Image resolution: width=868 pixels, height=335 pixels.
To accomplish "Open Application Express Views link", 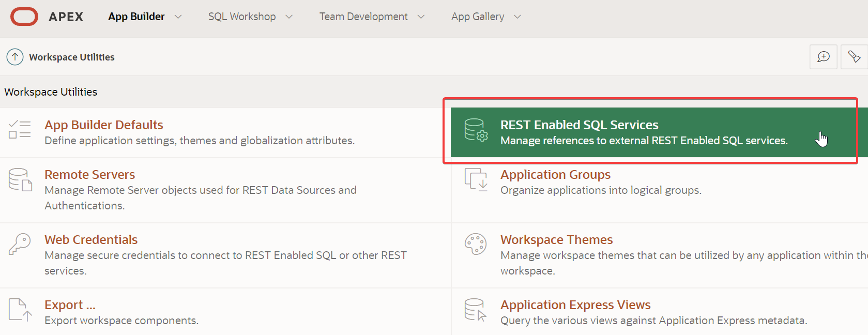I will coord(575,304).
